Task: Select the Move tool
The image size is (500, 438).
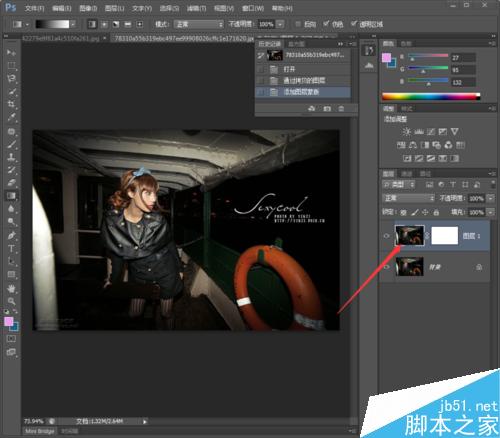Action: pyautogui.click(x=11, y=53)
